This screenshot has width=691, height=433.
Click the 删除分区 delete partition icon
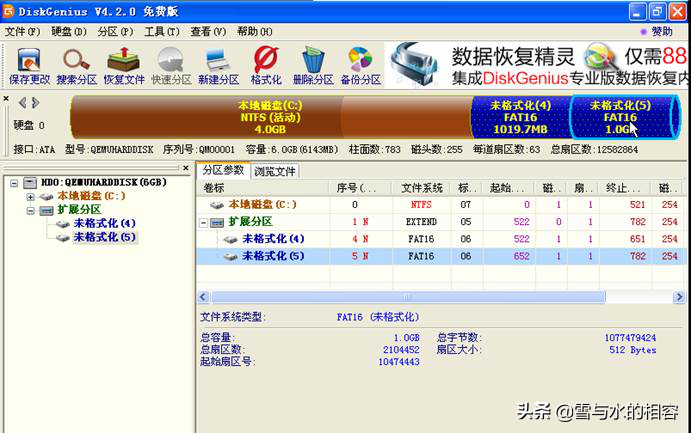[313, 66]
